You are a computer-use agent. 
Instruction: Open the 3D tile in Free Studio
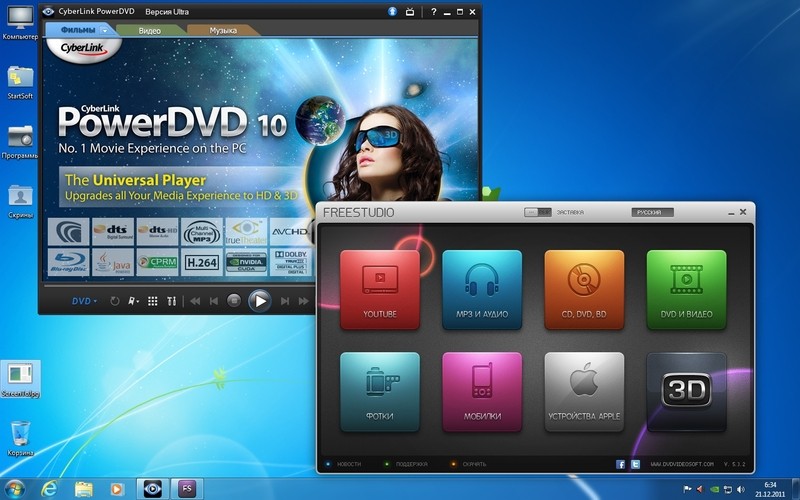[x=686, y=392]
